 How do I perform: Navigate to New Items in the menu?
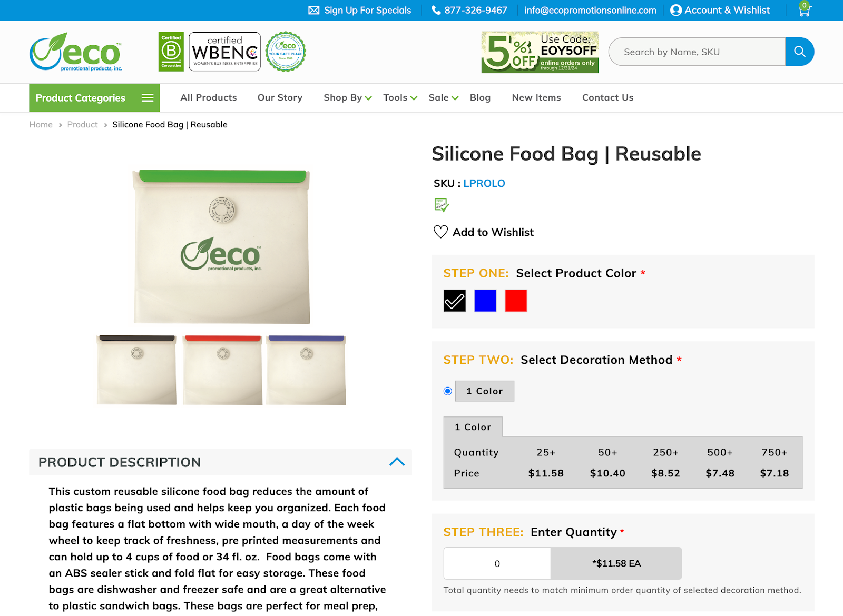[x=536, y=97]
